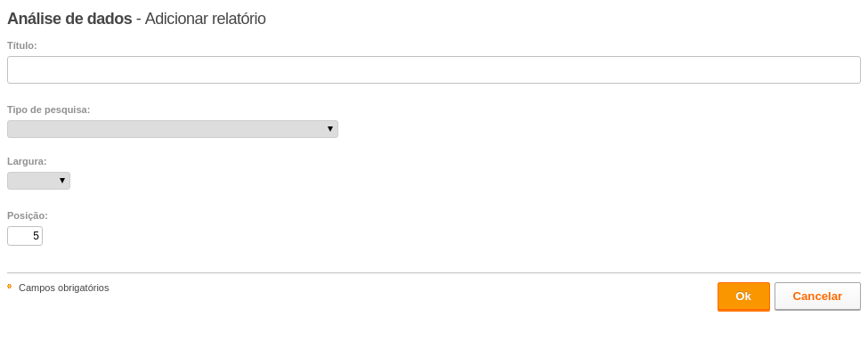Click the Posição label text
The image size is (868, 341).
click(x=28, y=215)
